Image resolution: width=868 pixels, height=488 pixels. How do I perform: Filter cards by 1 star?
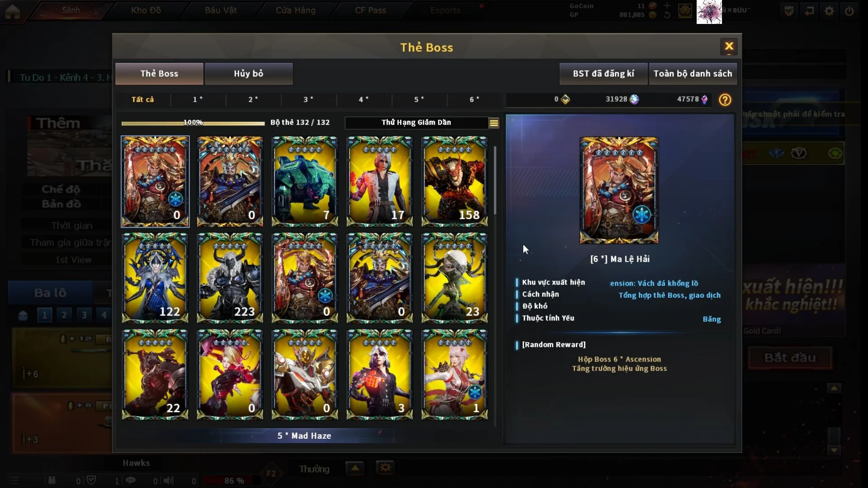[198, 99]
